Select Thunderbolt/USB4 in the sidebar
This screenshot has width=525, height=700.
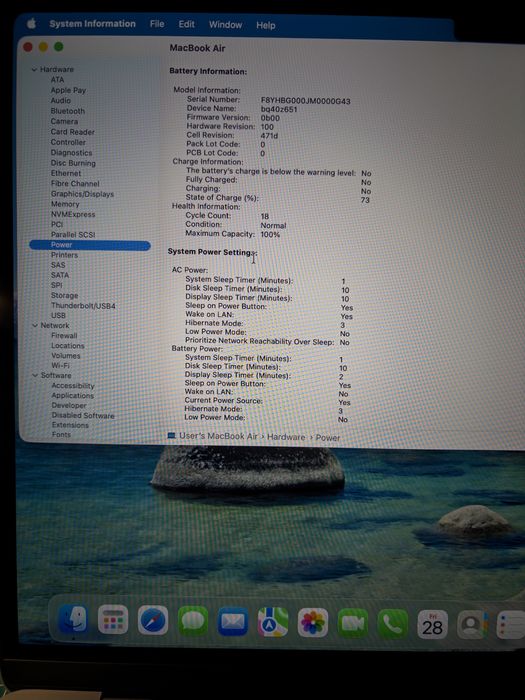click(x=83, y=306)
